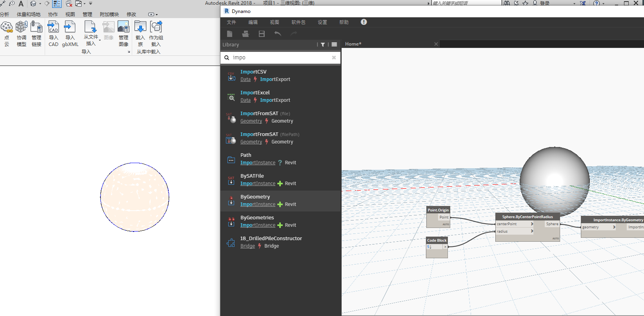
Task: Switch to 附加模块 ribbon tab in Revit
Action: 109,15
